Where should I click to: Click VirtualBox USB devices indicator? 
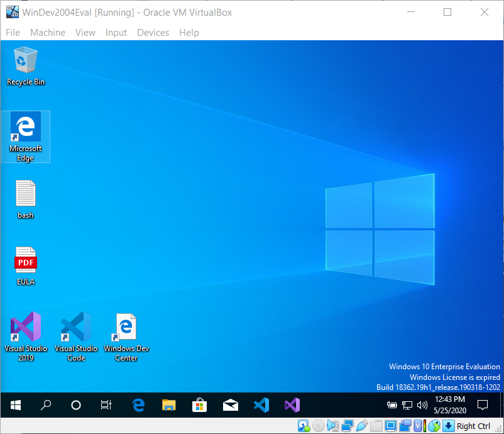click(362, 426)
